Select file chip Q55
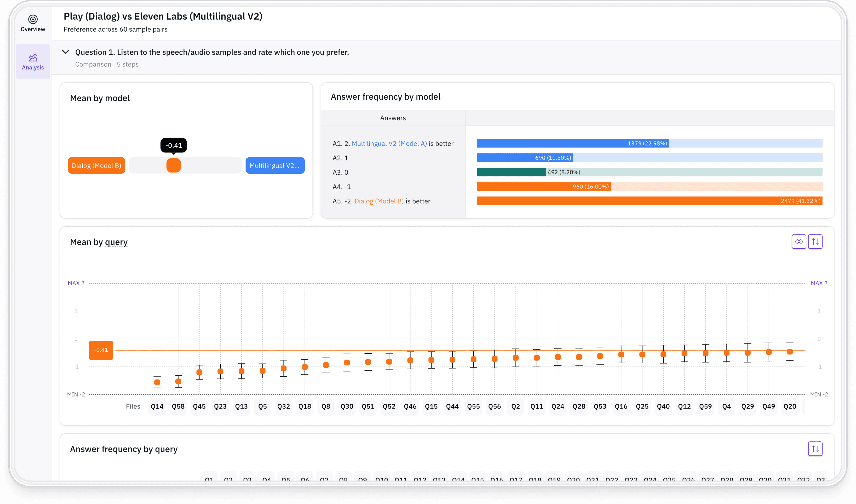Screen dimensions: 856x504 [474, 406]
